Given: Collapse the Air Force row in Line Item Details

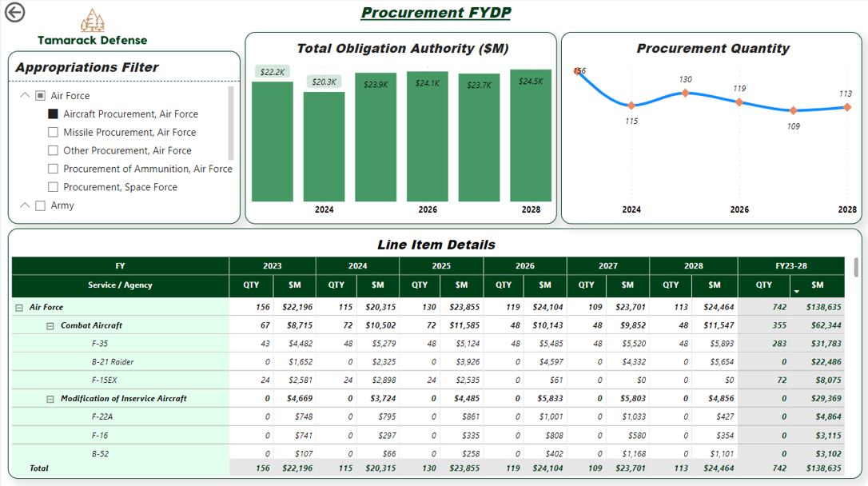Looking at the screenshot, I should [20, 306].
